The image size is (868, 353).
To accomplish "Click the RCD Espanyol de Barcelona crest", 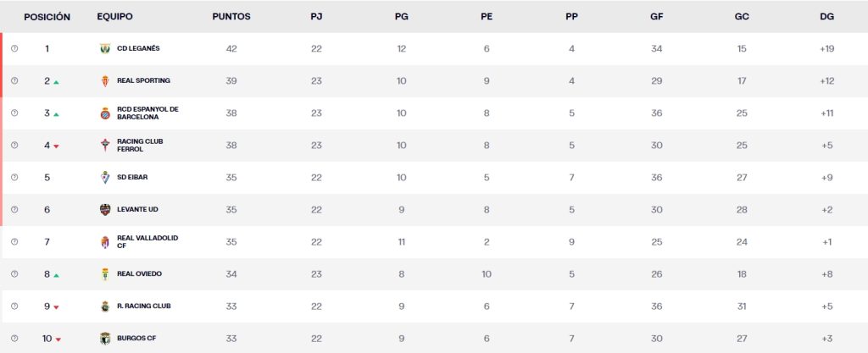I will tap(105, 113).
